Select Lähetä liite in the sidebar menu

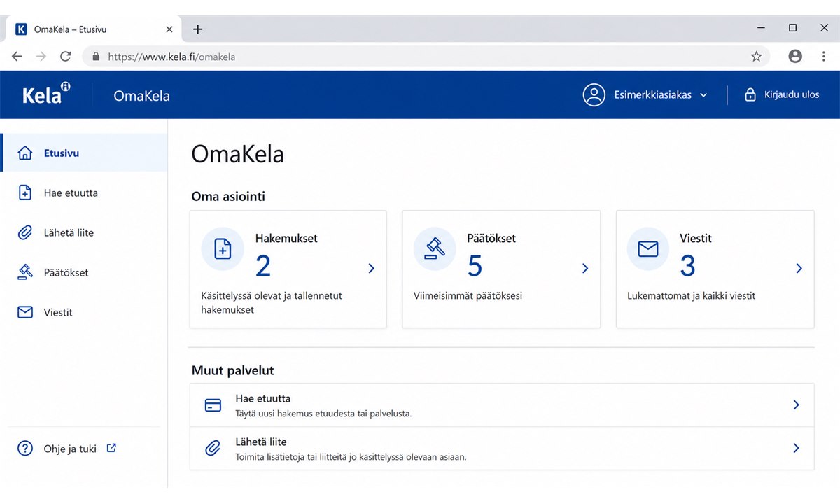[x=84, y=232]
